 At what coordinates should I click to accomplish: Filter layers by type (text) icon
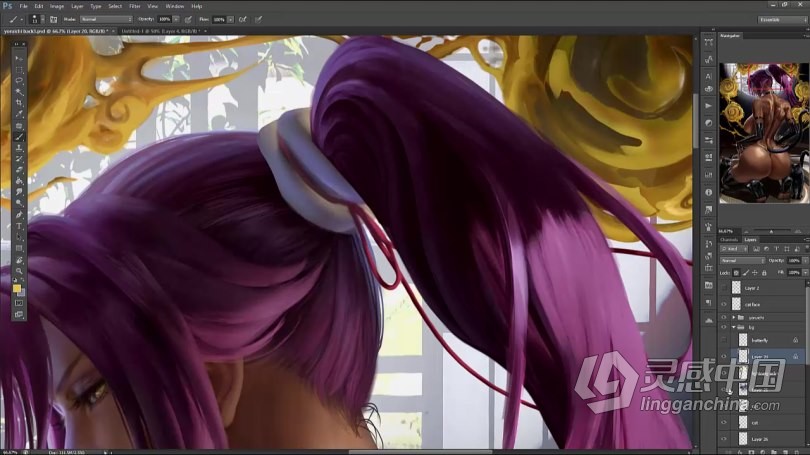point(776,249)
